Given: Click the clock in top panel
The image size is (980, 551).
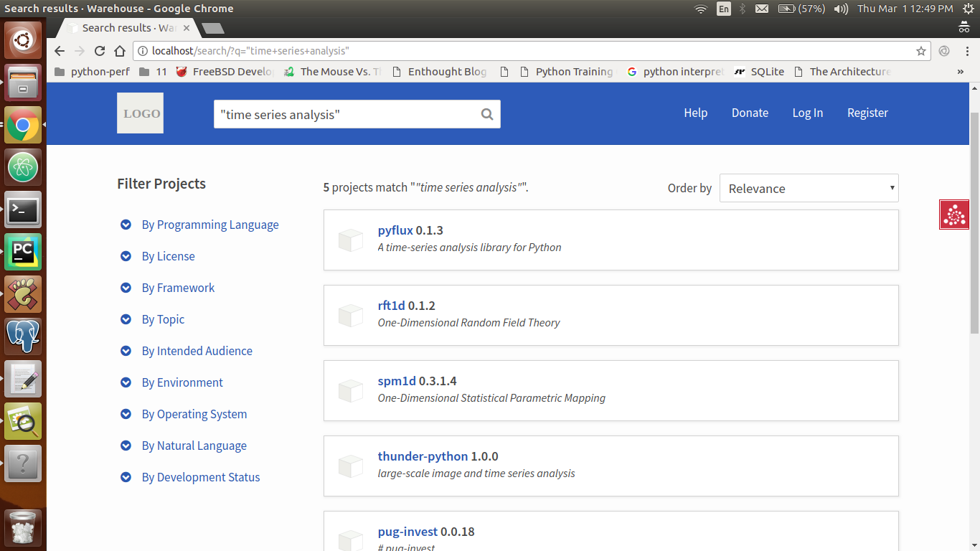Looking at the screenshot, I should (905, 9).
